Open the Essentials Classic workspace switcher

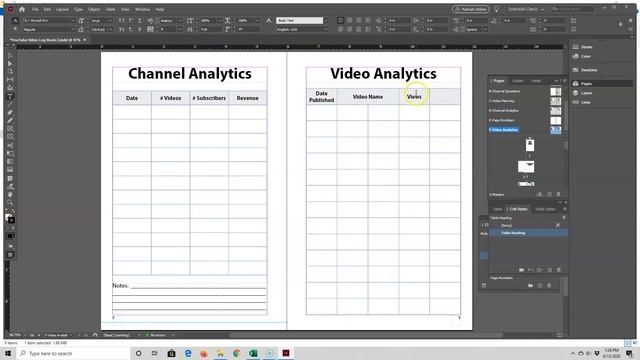[x=526, y=9]
